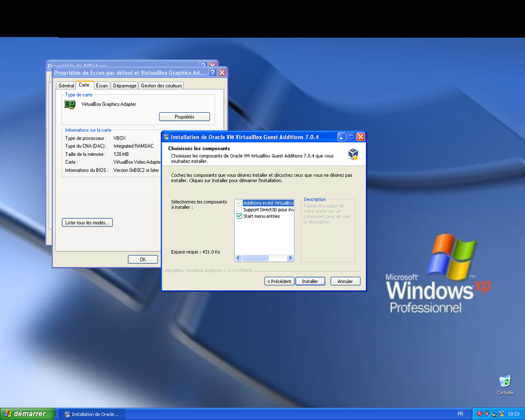Click the Sélectionnez les composants à installer label
This screenshot has height=420, width=525.
[199, 204]
